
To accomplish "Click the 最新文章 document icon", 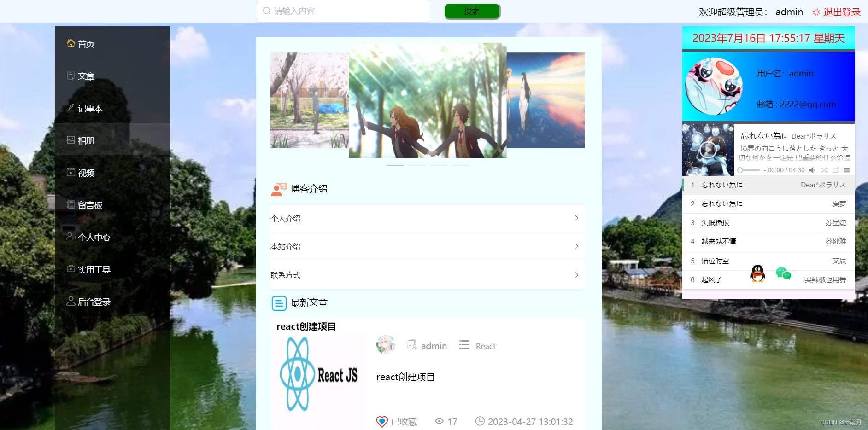I will pyautogui.click(x=279, y=303).
